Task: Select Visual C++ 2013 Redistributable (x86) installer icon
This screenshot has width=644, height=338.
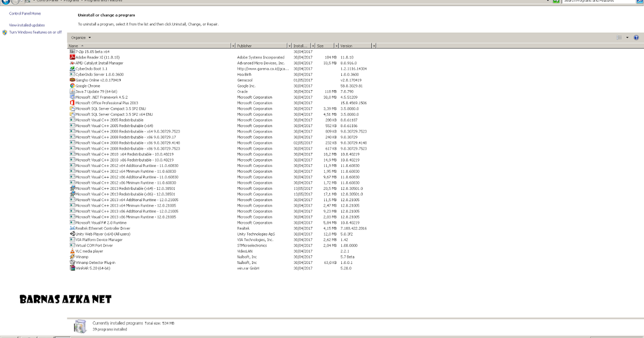Action: pos(72,194)
